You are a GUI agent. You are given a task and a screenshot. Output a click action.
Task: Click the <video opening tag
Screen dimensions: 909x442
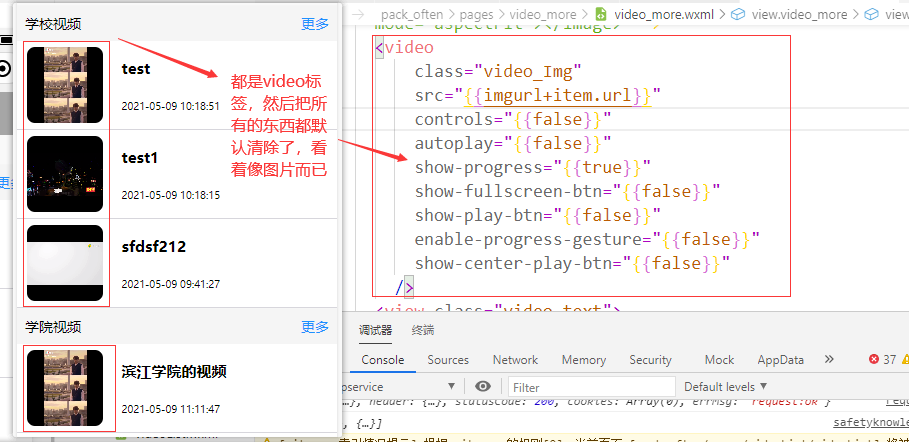click(404, 48)
